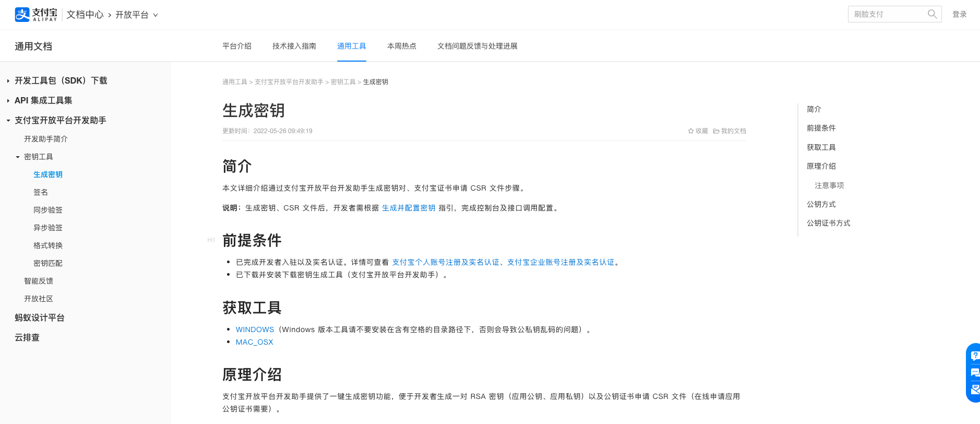The width and height of the screenshot is (980, 424).
Task: Open the help question bubble icon
Action: 974,356
